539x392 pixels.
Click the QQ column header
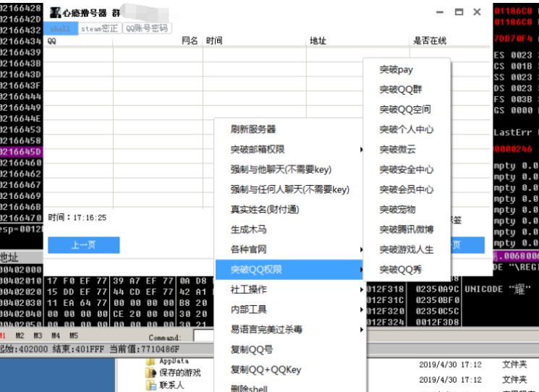click(x=78, y=41)
